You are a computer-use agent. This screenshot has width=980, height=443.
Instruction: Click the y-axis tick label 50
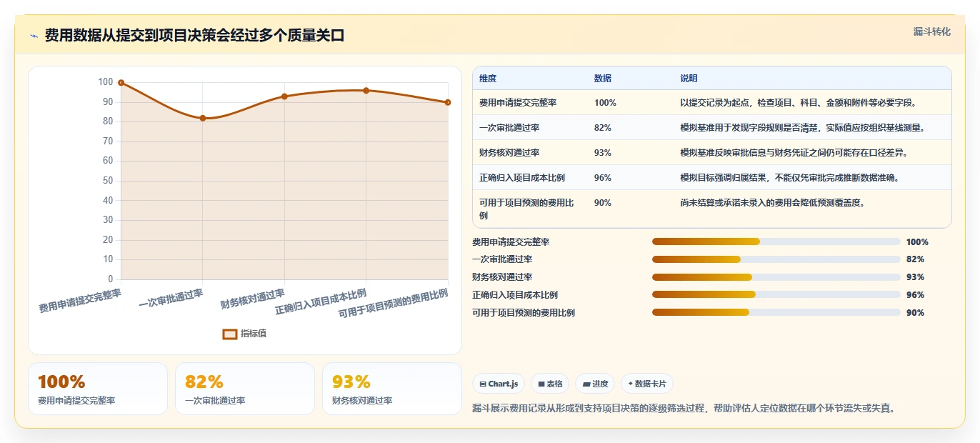coord(109,181)
